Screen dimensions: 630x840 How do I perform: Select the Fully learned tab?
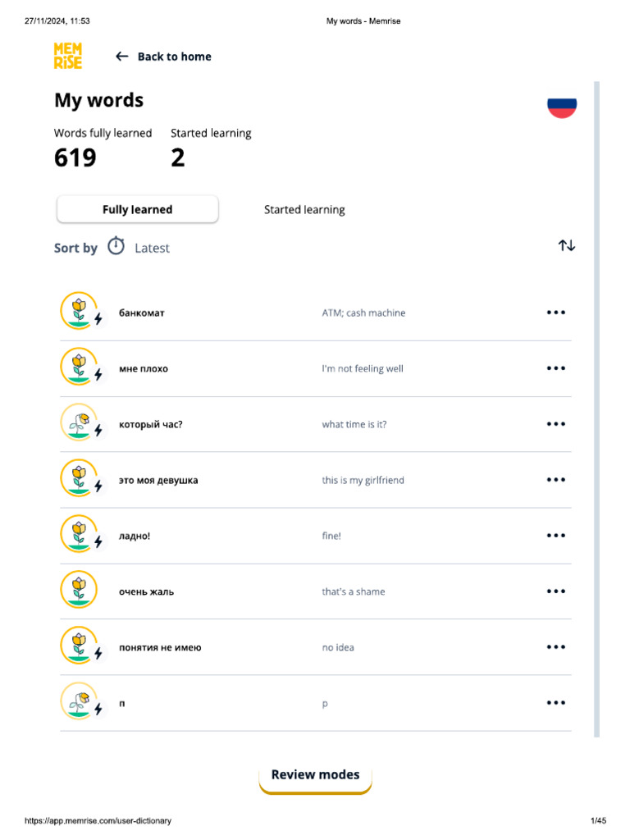coord(137,209)
